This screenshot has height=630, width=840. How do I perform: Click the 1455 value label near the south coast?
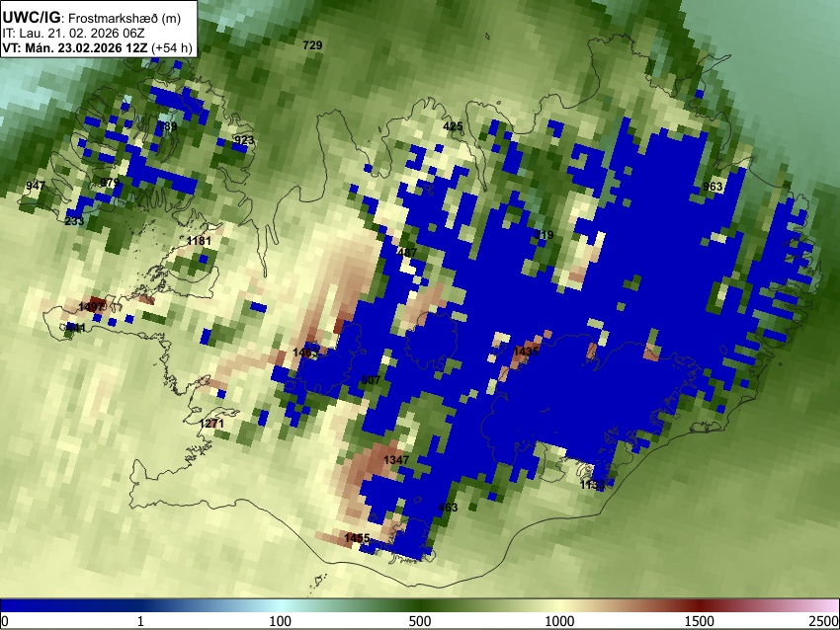[x=357, y=538]
